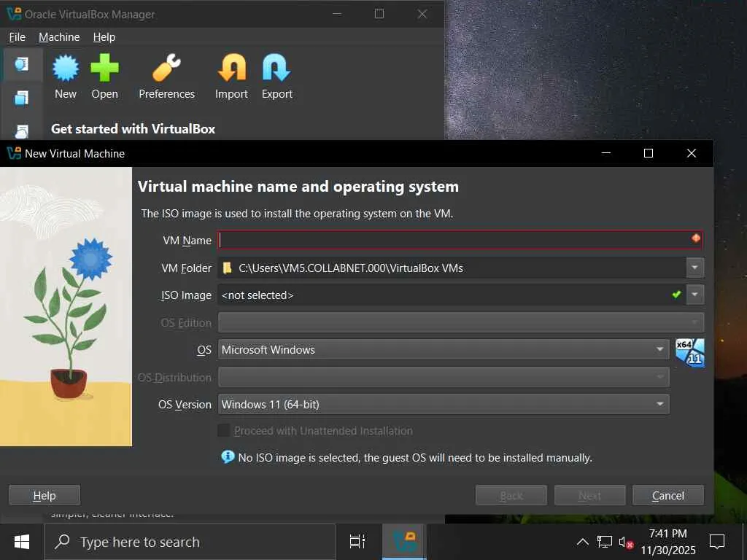Open the Windows Start menu
747x560 pixels.
[x=21, y=542]
